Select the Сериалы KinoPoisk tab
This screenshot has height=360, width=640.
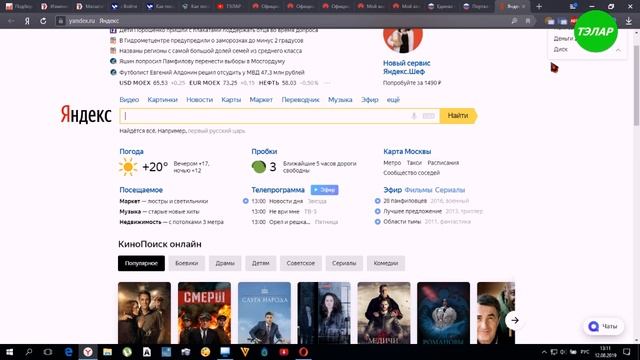(344, 263)
